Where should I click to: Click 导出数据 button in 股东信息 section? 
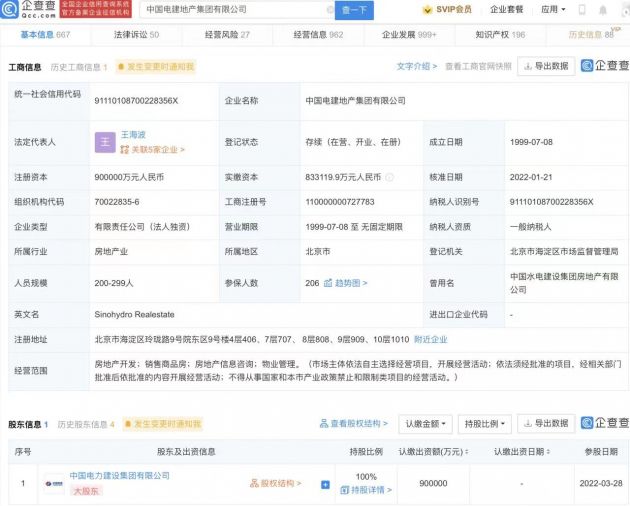click(x=546, y=424)
